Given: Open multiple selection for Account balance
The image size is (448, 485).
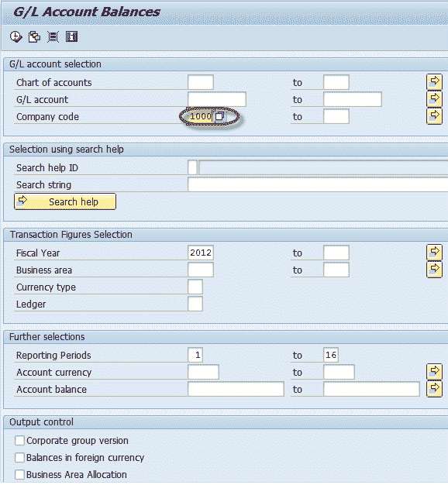Looking at the screenshot, I should pyautogui.click(x=434, y=389).
